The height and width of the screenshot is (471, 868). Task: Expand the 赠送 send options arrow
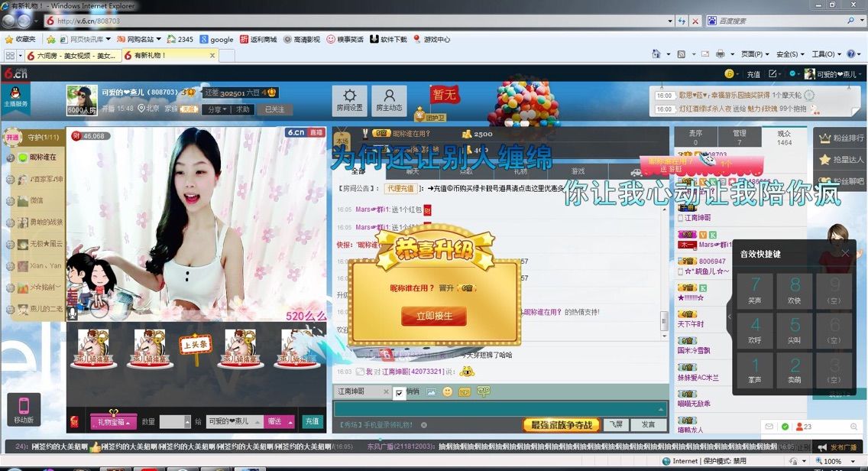(x=290, y=422)
